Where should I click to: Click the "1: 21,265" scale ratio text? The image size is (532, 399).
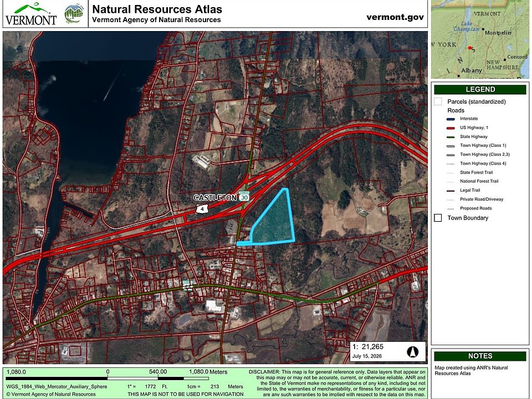pos(368,346)
